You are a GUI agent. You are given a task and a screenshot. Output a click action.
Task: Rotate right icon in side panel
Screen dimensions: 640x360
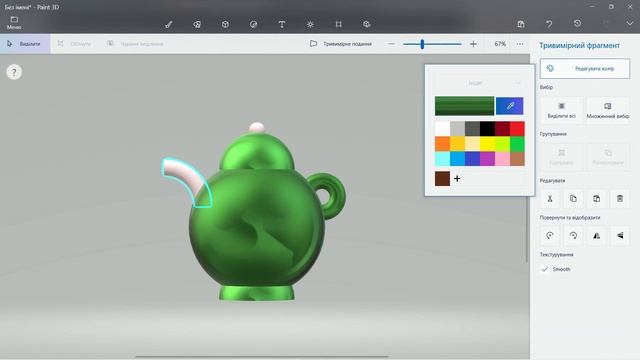coord(573,236)
